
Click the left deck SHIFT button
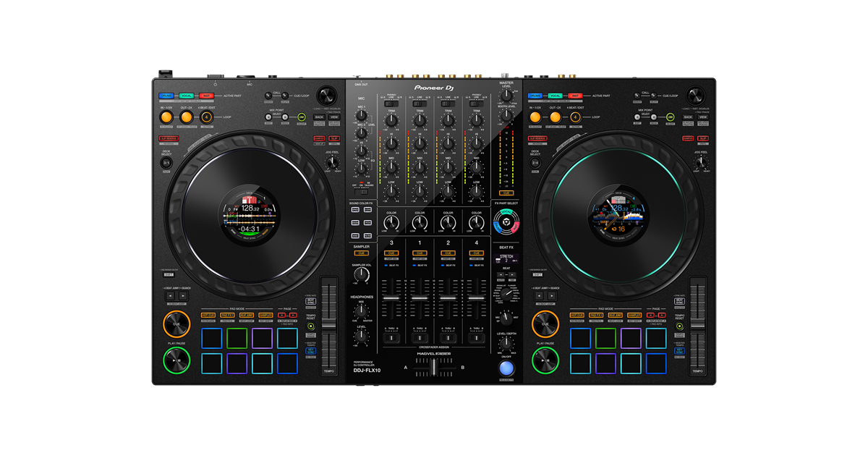coord(169,274)
